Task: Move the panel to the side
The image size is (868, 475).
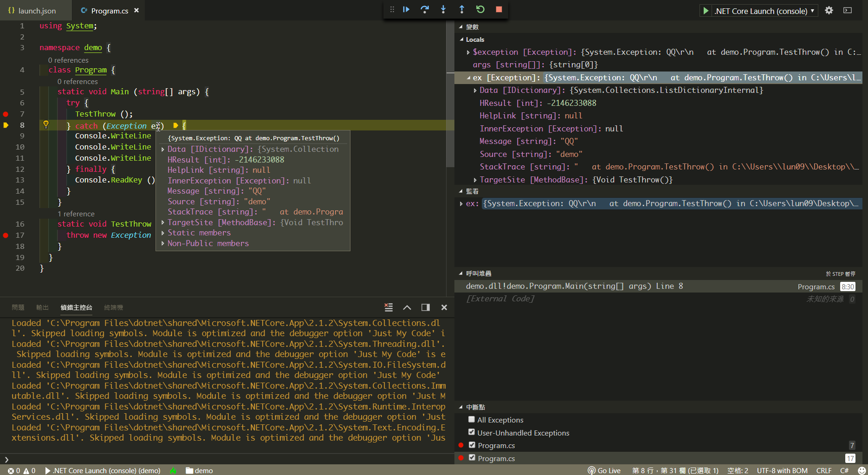Action: tap(426, 307)
